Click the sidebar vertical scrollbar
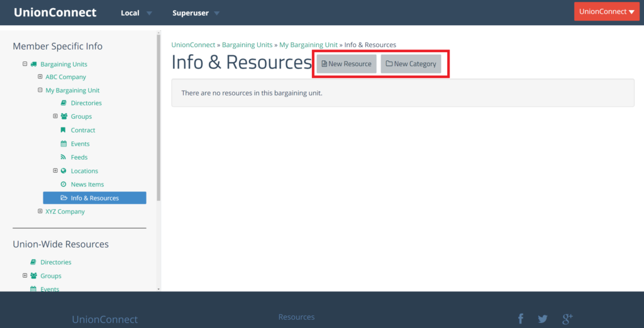 [x=158, y=118]
